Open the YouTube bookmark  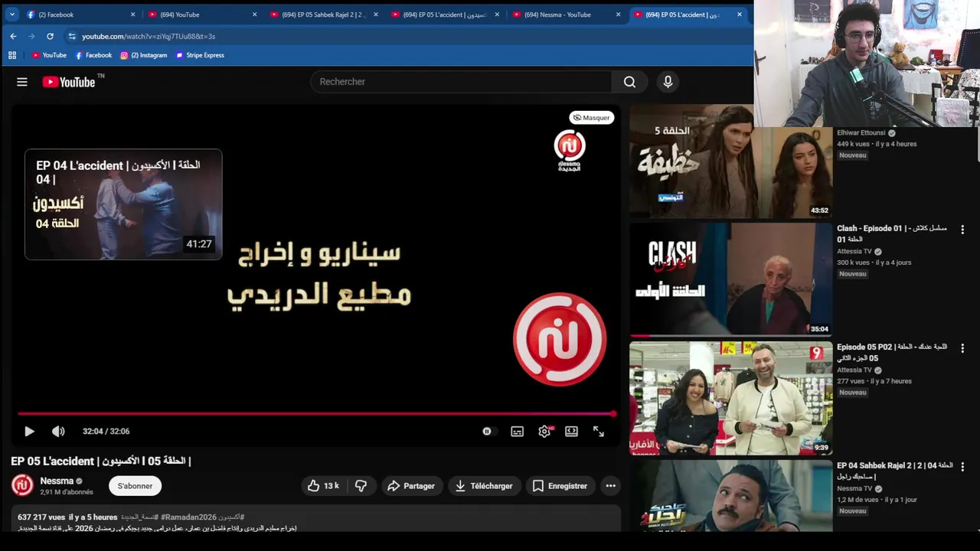click(x=49, y=55)
